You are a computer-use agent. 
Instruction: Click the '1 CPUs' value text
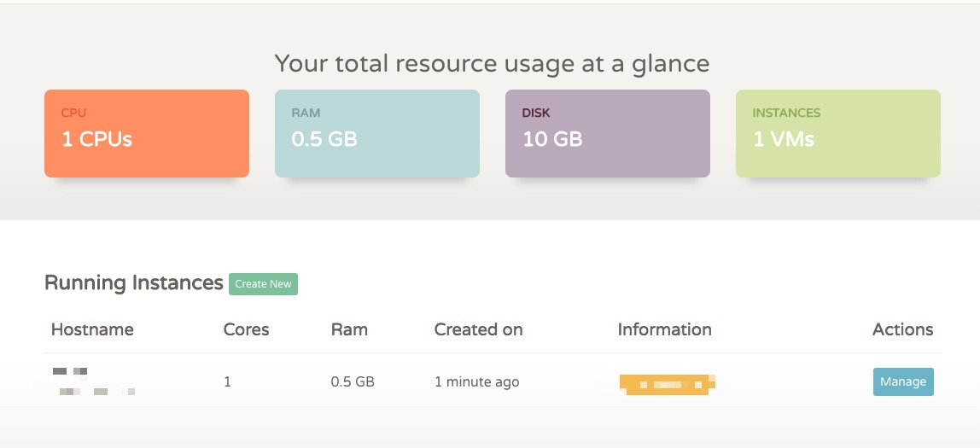point(96,139)
